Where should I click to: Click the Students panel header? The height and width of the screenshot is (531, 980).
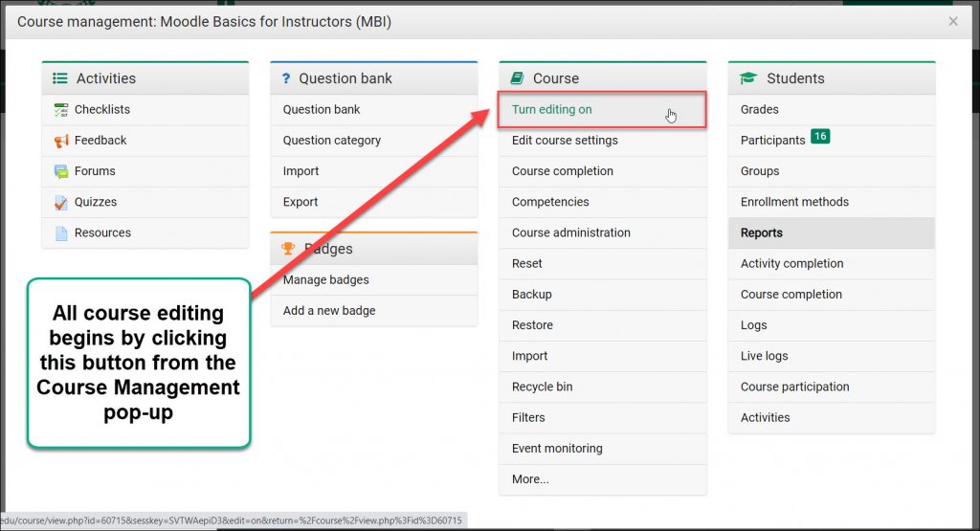click(x=832, y=78)
